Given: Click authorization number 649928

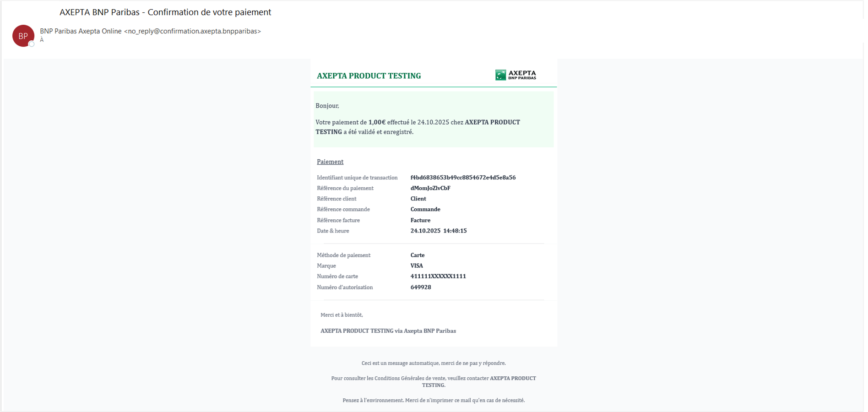Looking at the screenshot, I should (420, 287).
